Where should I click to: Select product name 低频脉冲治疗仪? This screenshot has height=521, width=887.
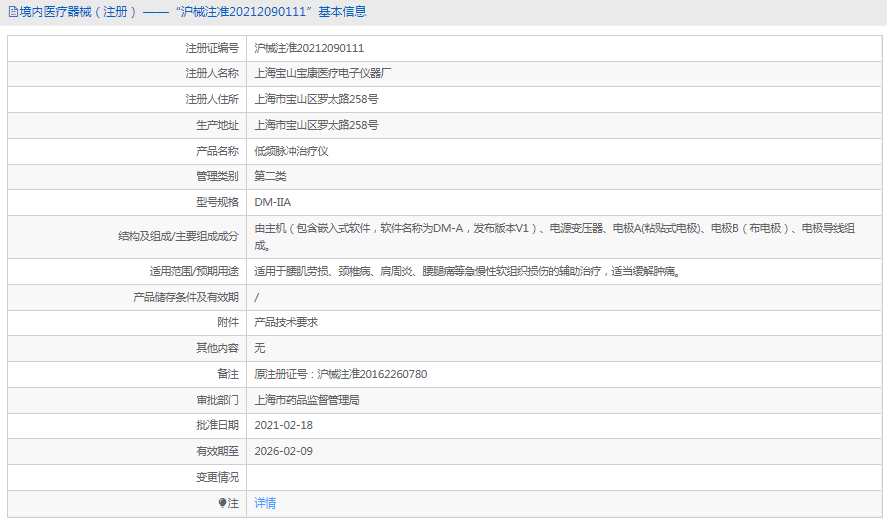pos(291,152)
